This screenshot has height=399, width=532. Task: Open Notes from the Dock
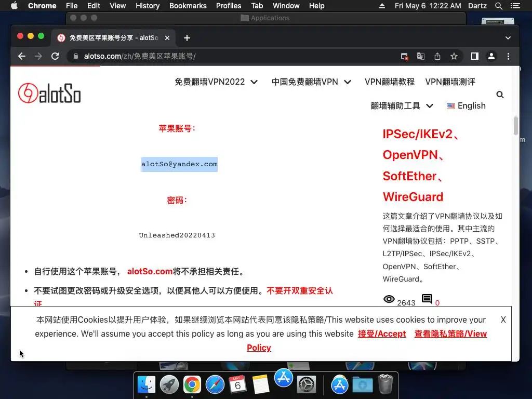[260, 385]
